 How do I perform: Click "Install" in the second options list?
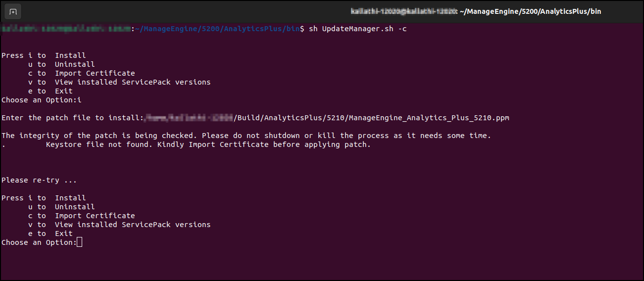tap(70, 198)
